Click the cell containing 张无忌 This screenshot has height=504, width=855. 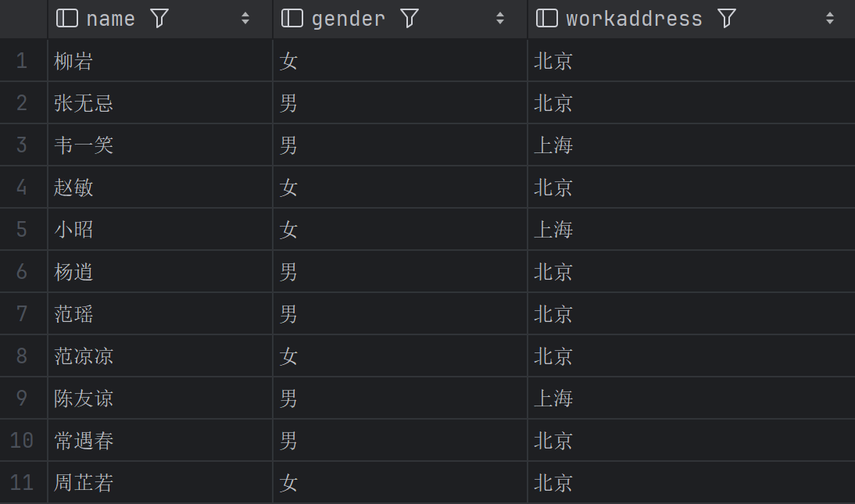pos(84,103)
